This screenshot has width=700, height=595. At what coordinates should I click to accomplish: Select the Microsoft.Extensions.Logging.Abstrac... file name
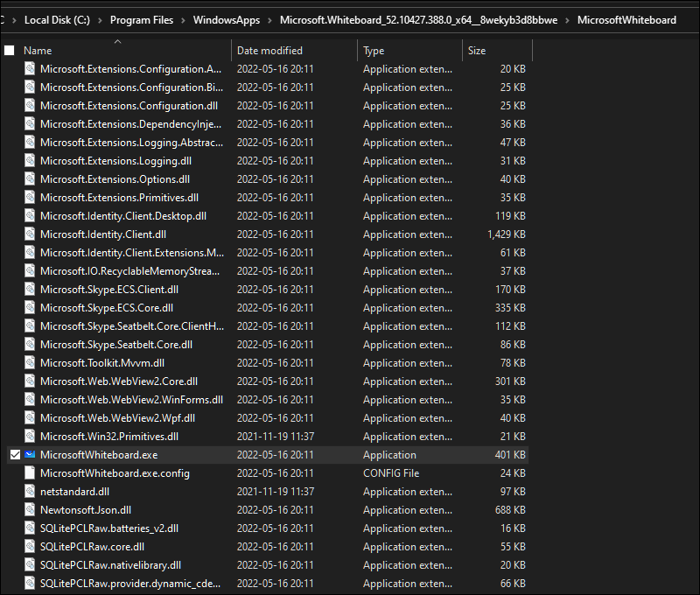pos(132,143)
